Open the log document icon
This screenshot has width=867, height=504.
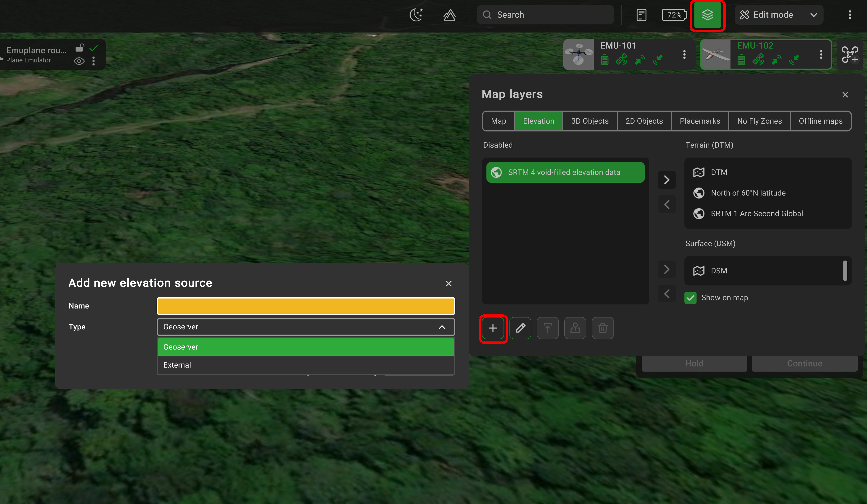(641, 15)
